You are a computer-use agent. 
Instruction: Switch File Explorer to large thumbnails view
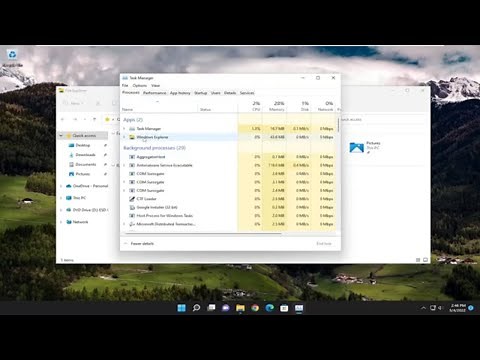[x=425, y=260]
